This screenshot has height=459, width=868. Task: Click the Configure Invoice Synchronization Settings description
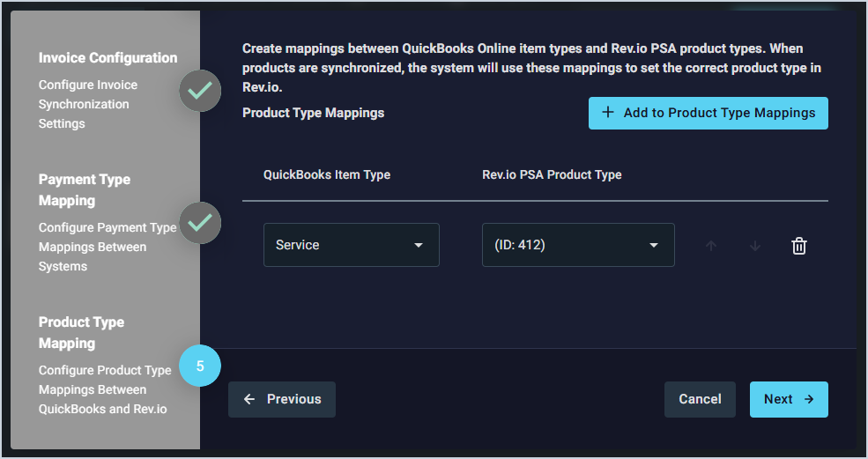pos(88,104)
